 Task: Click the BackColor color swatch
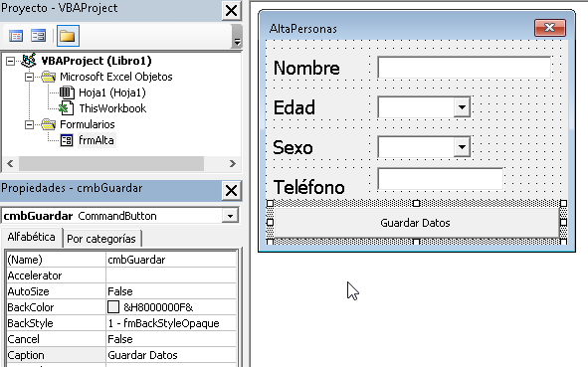click(x=113, y=307)
